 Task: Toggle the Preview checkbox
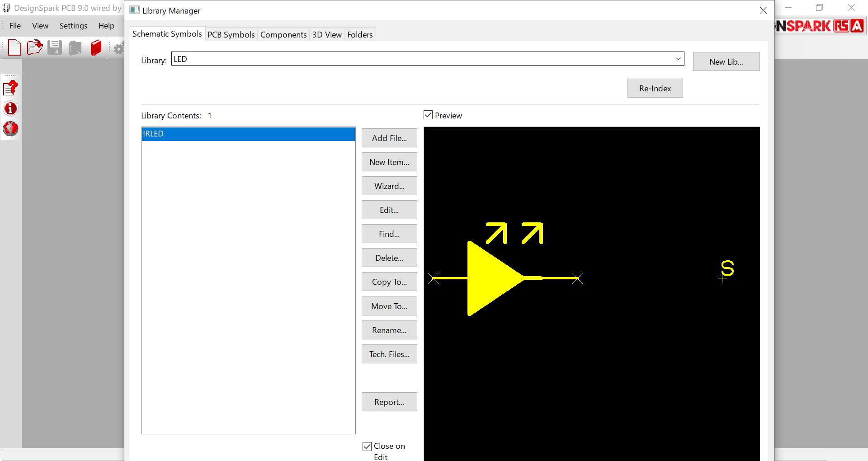coord(428,115)
